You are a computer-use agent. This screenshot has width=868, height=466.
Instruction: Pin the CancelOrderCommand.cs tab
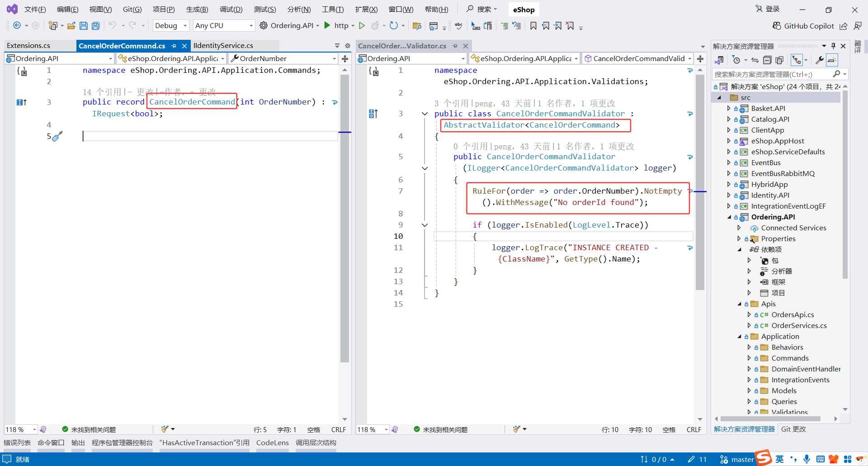(x=174, y=46)
